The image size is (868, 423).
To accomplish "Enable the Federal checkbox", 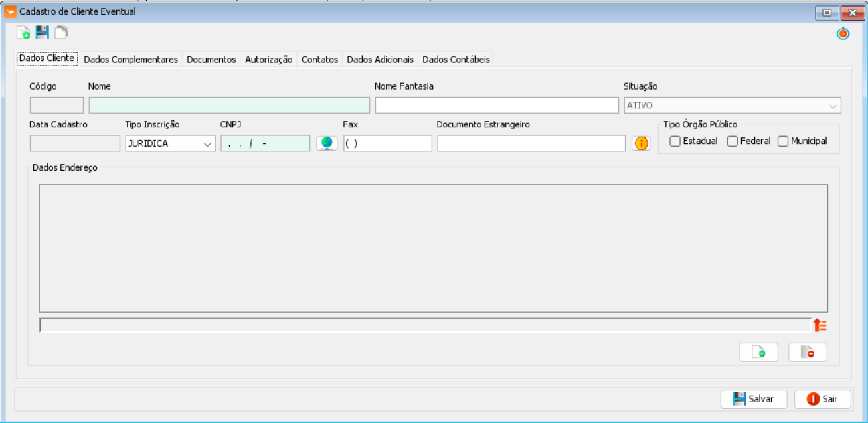I will 733,141.
